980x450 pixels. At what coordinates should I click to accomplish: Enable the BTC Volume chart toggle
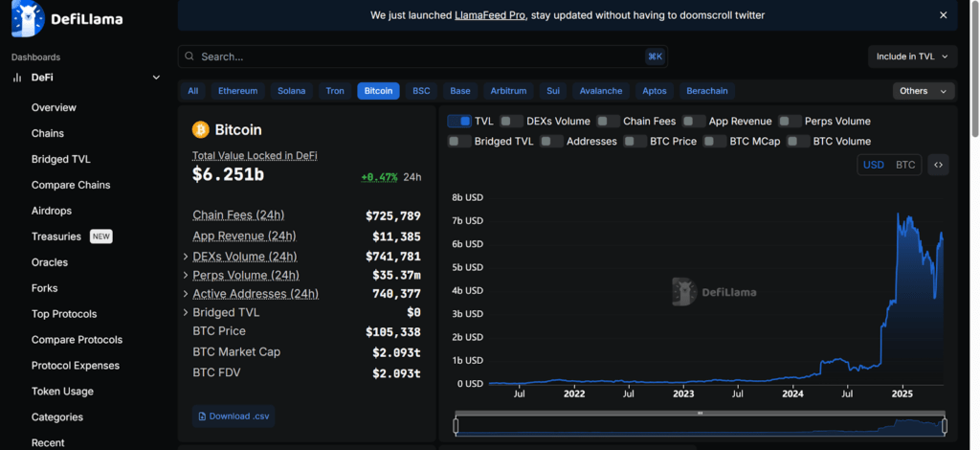click(798, 142)
